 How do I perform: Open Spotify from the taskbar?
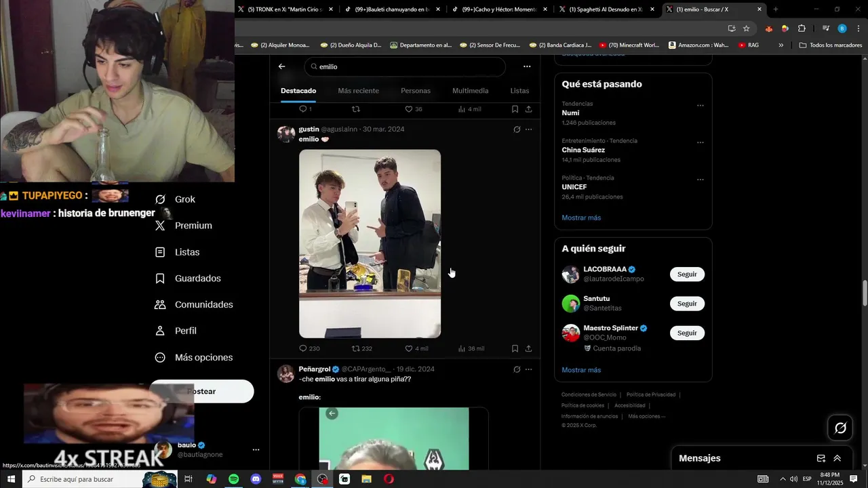point(233,479)
